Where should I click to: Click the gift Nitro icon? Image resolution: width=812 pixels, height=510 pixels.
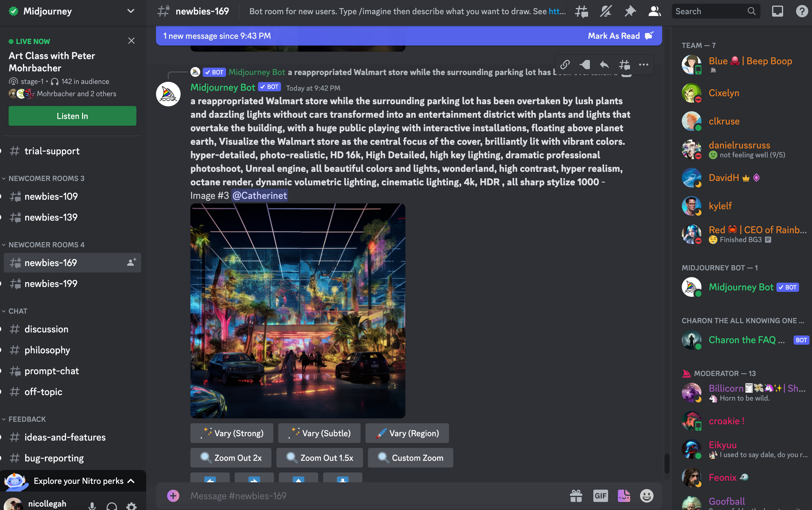click(x=576, y=496)
